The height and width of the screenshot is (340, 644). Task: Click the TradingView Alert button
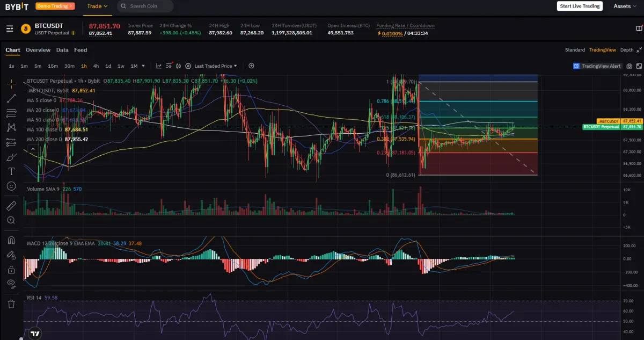coord(597,66)
